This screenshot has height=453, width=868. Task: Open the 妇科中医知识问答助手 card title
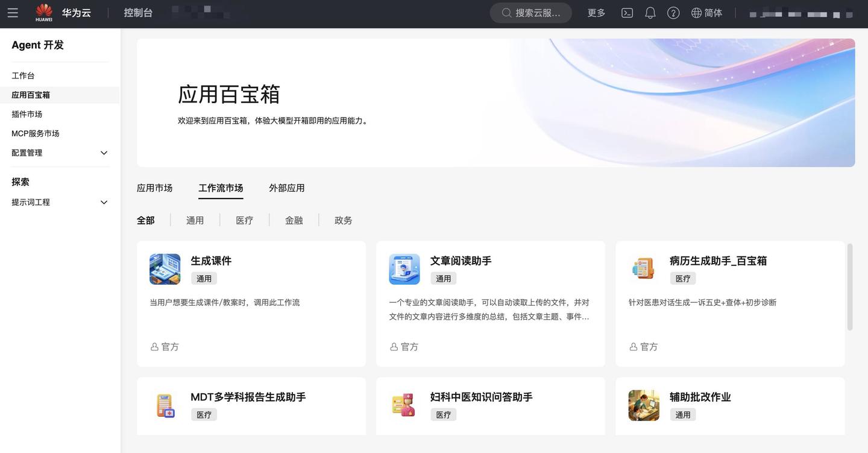tap(481, 397)
